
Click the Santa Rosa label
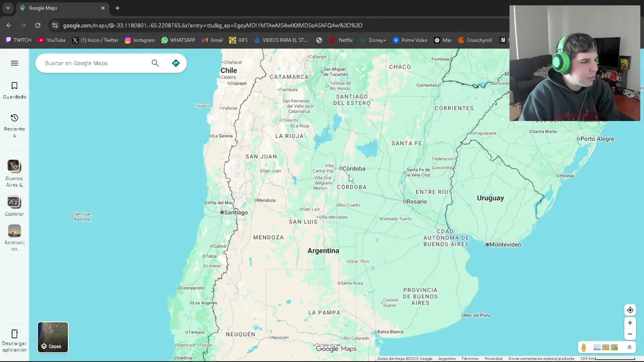(x=351, y=283)
